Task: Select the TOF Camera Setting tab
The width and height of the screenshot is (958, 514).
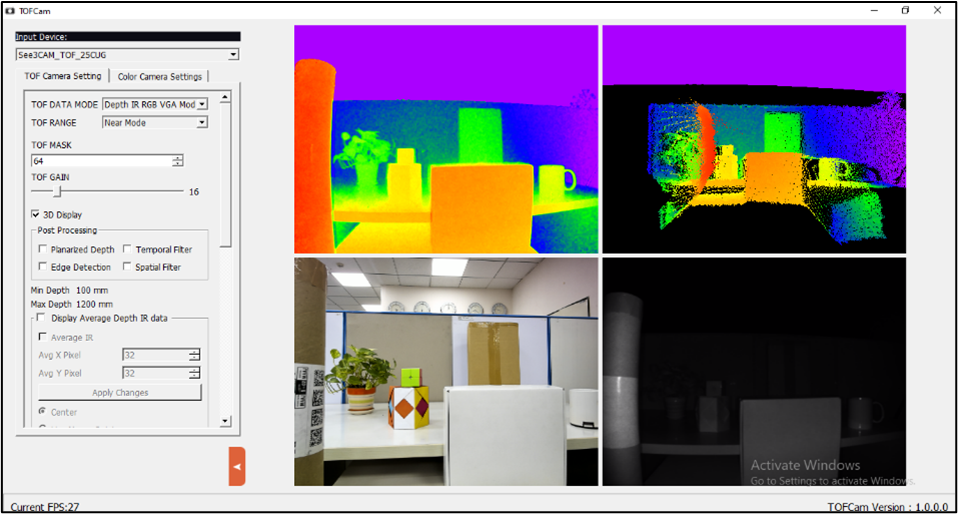Action: point(63,76)
